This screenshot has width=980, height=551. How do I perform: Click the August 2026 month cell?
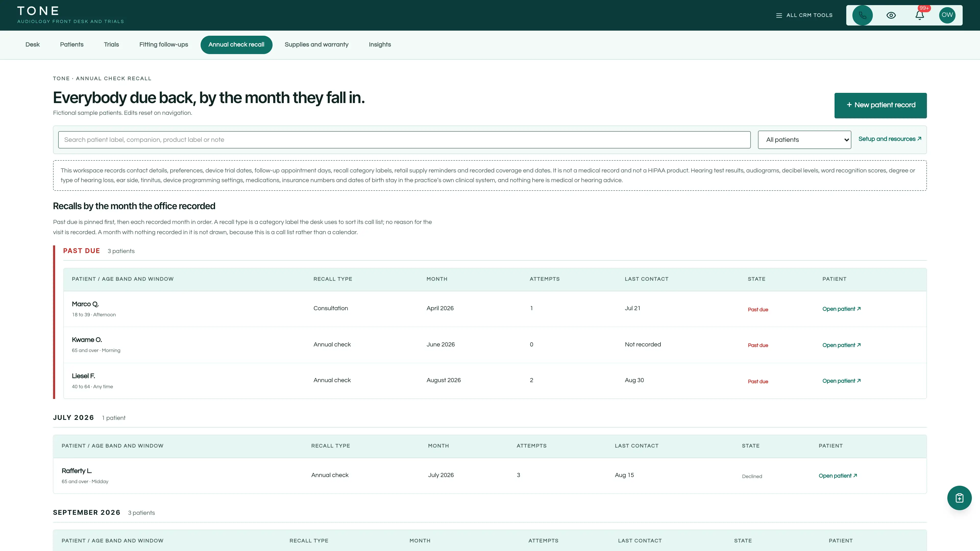pos(444,380)
